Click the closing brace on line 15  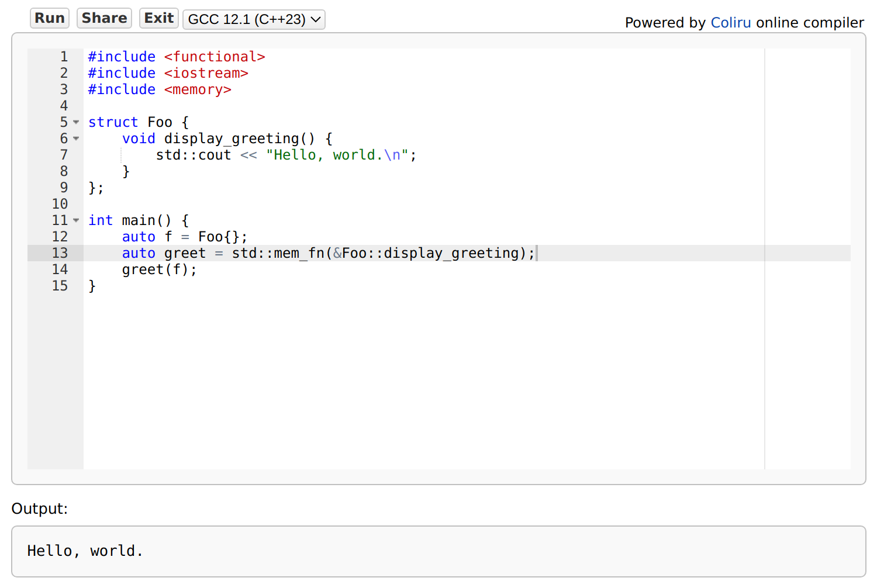[x=92, y=286]
